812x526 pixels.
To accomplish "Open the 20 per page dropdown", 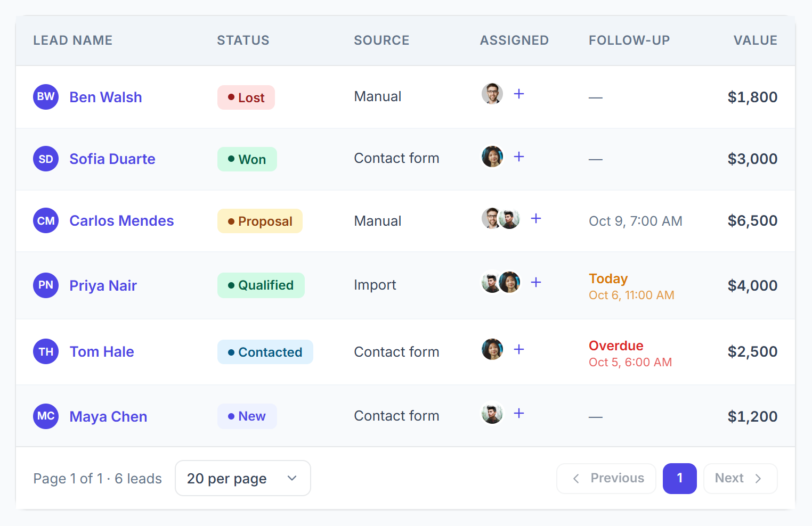I will tap(243, 478).
